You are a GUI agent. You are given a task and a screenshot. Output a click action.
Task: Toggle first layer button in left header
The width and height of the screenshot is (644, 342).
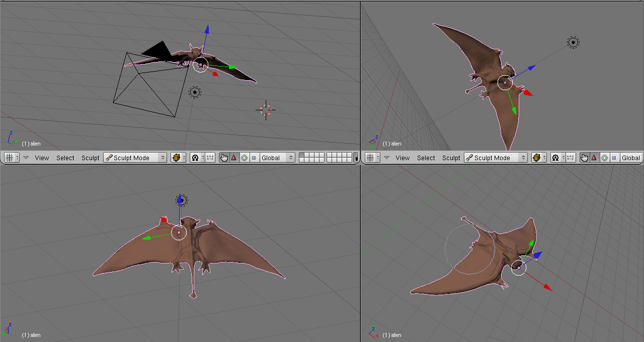point(302,156)
